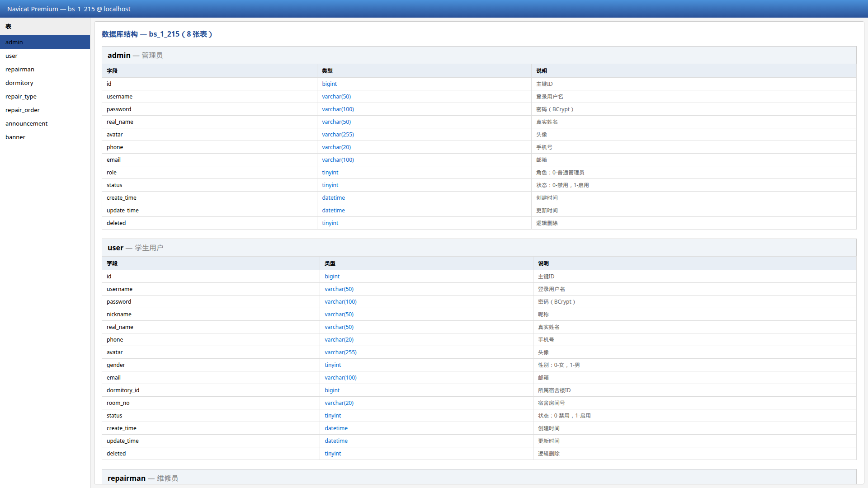This screenshot has width=868, height=488.
Task: Click varchar(20) type of room_no
Action: pyautogui.click(x=339, y=403)
